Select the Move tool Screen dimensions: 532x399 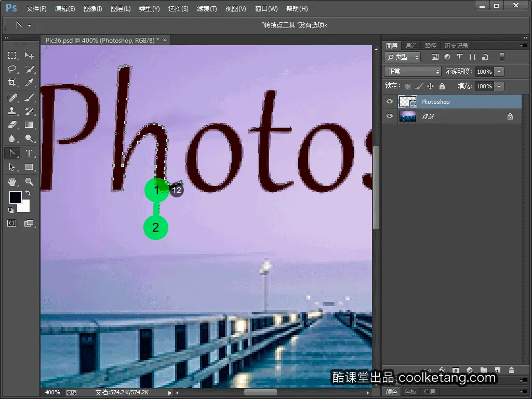[x=29, y=55]
